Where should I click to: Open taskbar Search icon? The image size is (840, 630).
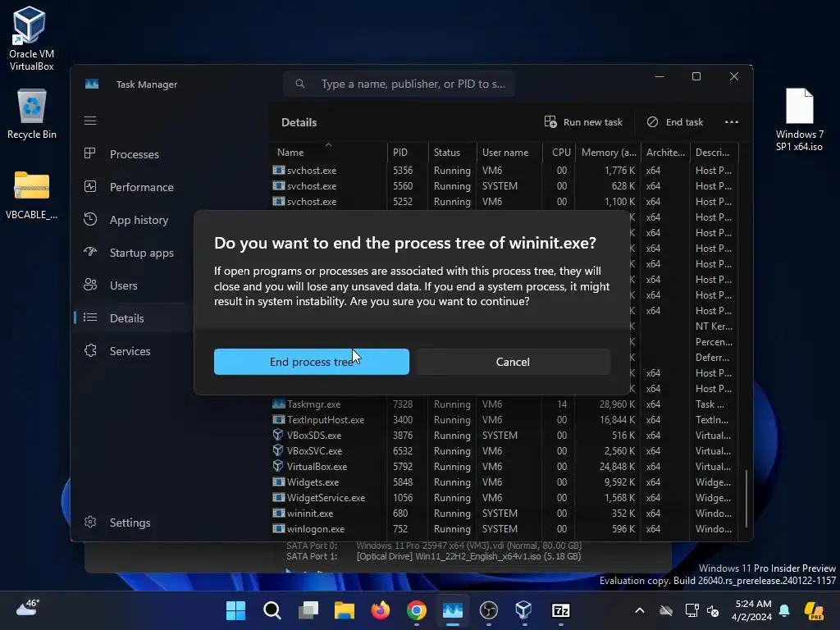point(272,610)
